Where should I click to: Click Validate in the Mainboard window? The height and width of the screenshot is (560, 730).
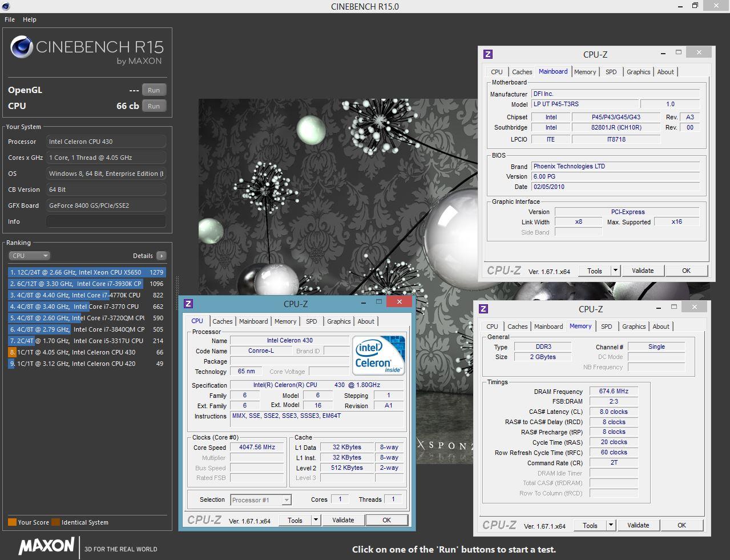click(643, 271)
